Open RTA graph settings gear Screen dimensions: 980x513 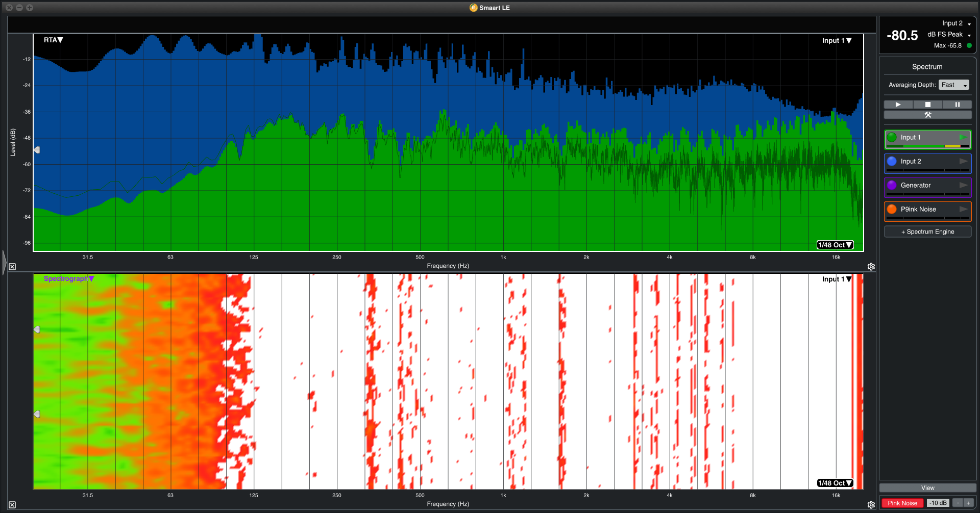871,267
